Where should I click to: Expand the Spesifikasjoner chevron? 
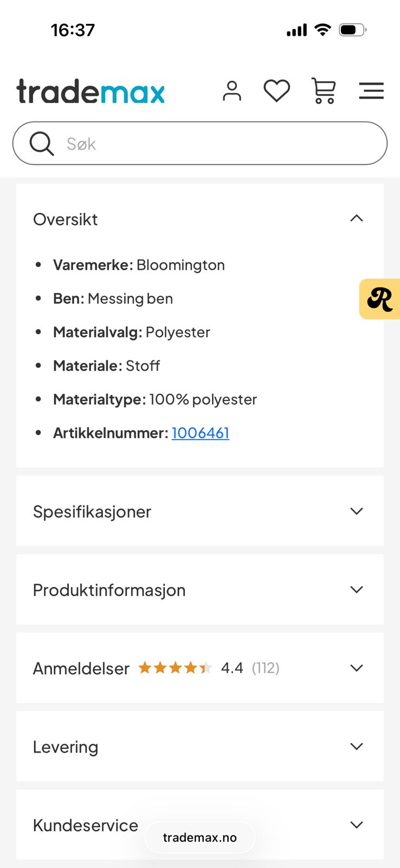point(356,511)
